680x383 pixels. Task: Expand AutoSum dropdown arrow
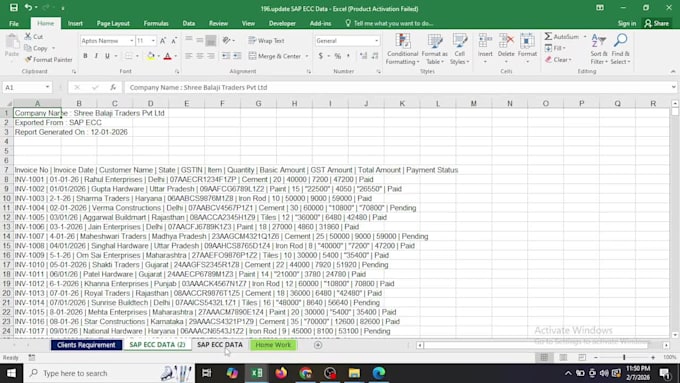[585, 37]
